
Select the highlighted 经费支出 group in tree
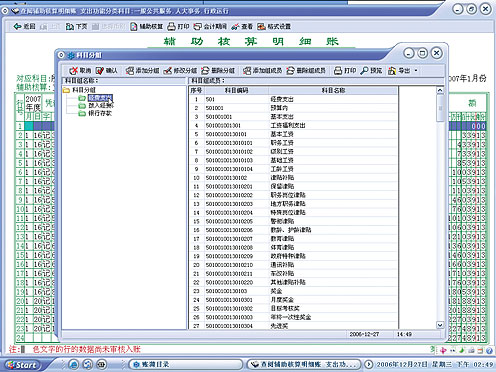click(100, 98)
